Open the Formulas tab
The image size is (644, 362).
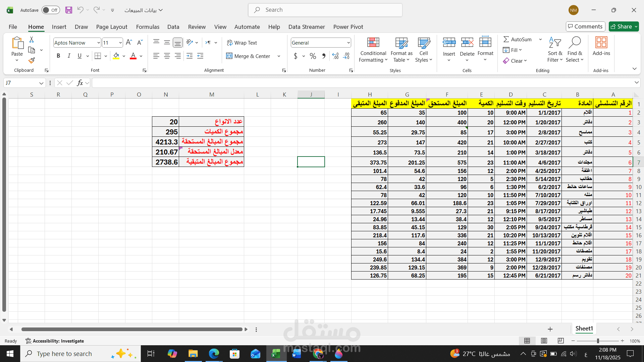click(148, 27)
